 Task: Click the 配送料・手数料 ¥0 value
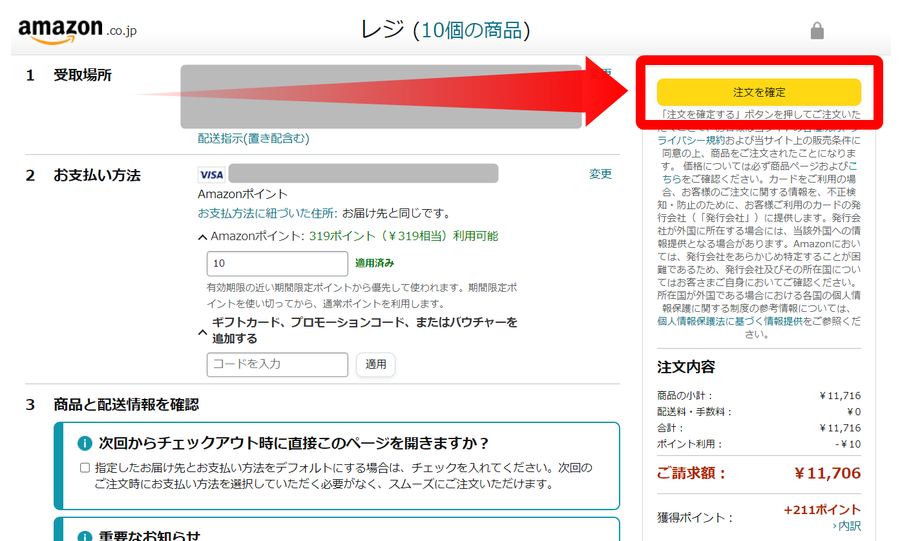(x=854, y=411)
